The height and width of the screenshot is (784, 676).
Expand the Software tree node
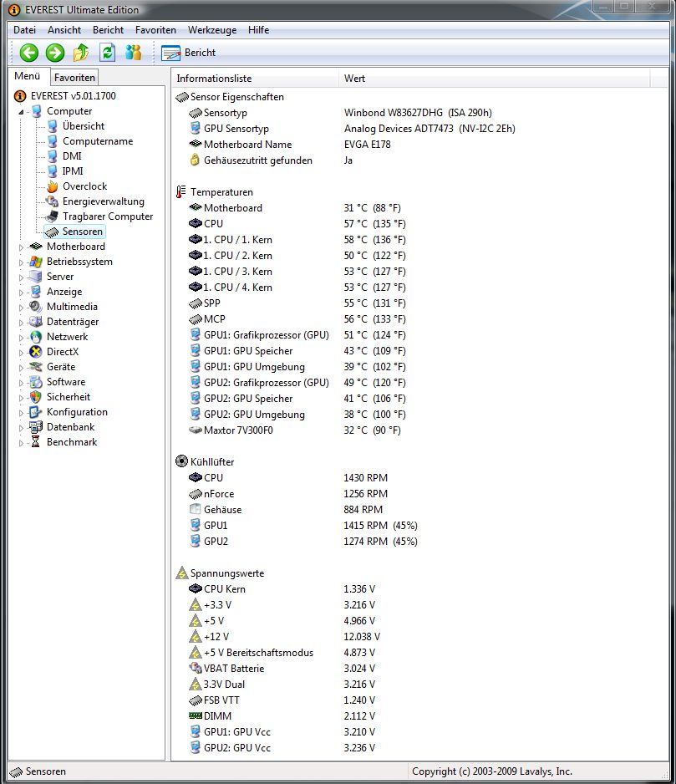click(21, 383)
